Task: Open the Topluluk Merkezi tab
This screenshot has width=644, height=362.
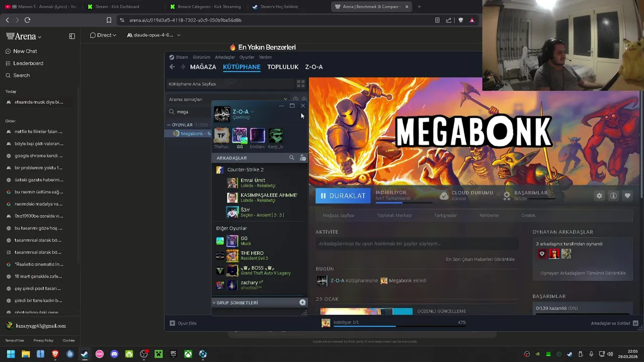Action: (x=394, y=215)
